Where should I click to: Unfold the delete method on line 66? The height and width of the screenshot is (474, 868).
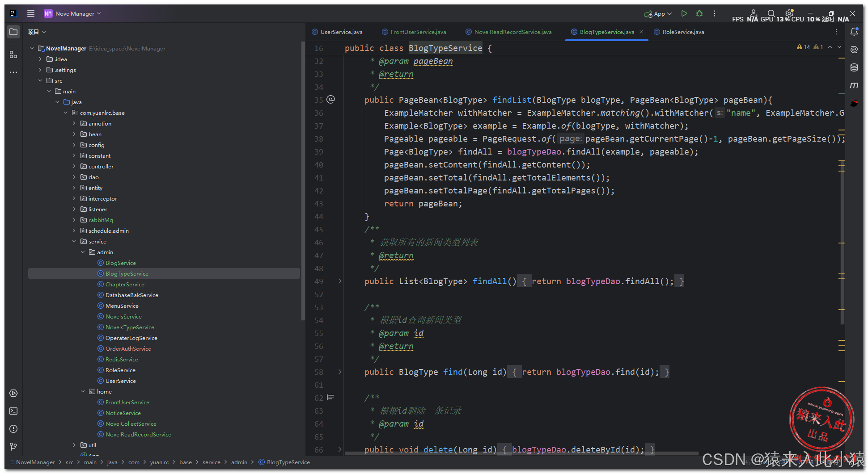click(x=340, y=449)
